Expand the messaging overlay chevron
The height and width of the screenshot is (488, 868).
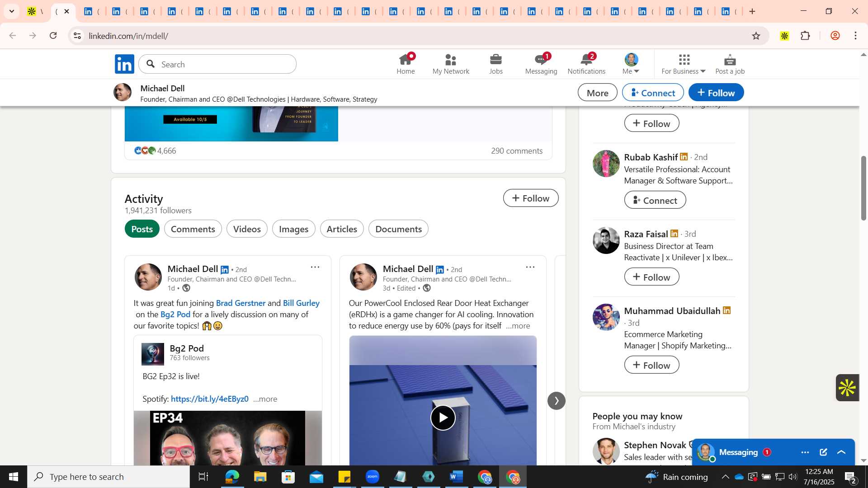[x=841, y=452]
